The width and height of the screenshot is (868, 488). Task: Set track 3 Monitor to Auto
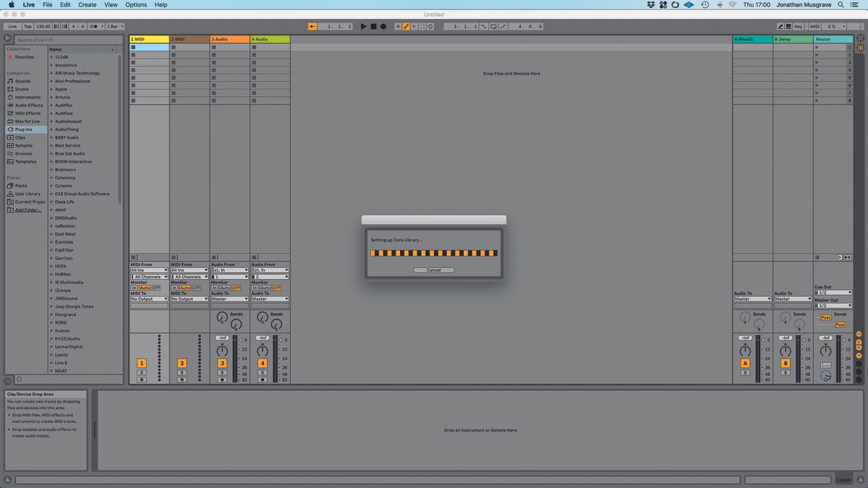click(x=226, y=288)
